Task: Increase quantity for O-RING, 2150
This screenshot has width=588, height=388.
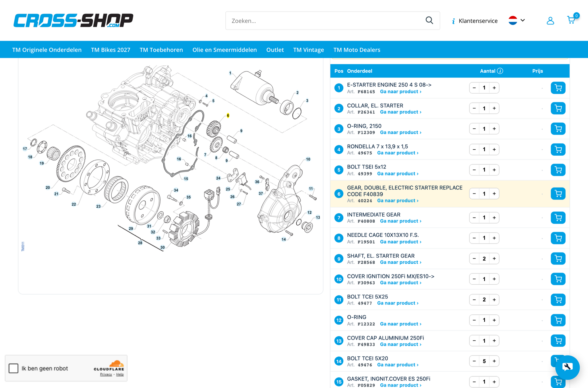Action: pyautogui.click(x=494, y=129)
